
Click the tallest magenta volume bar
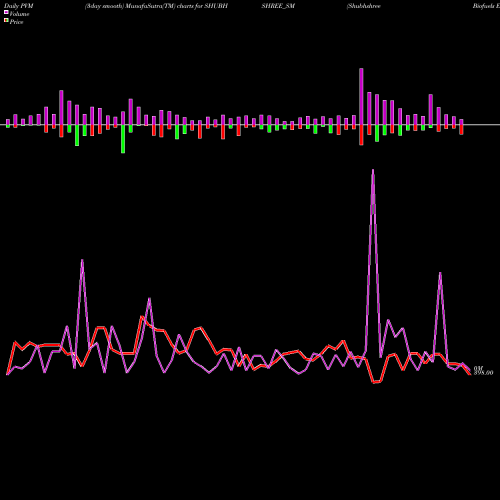click(361, 97)
